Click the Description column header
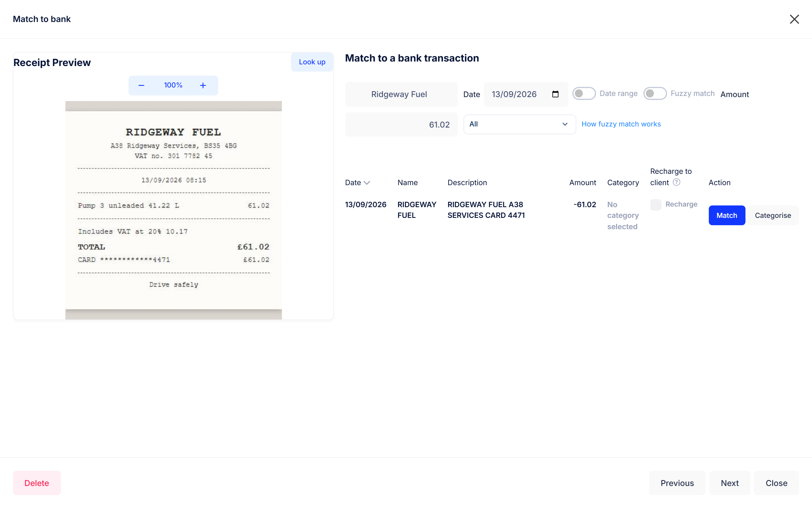The image size is (812, 508). tap(467, 182)
